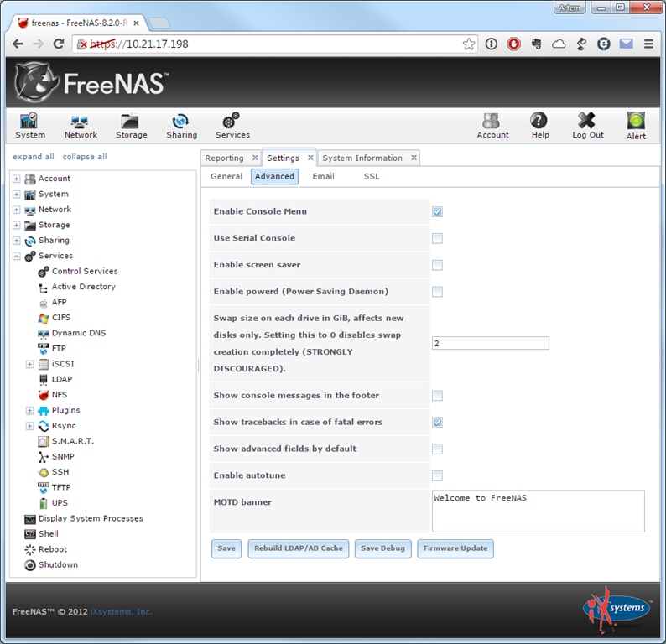
Task: Expand the Plugins tree node
Action: (29, 411)
